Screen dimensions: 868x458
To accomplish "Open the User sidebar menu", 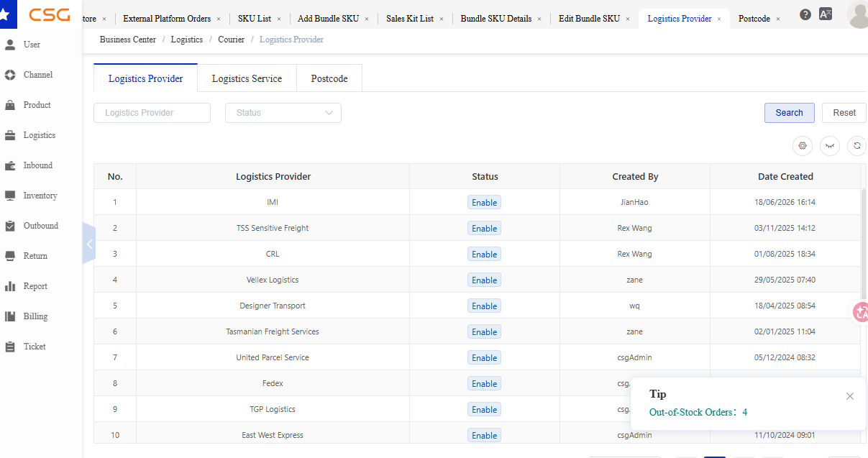I will [x=32, y=45].
